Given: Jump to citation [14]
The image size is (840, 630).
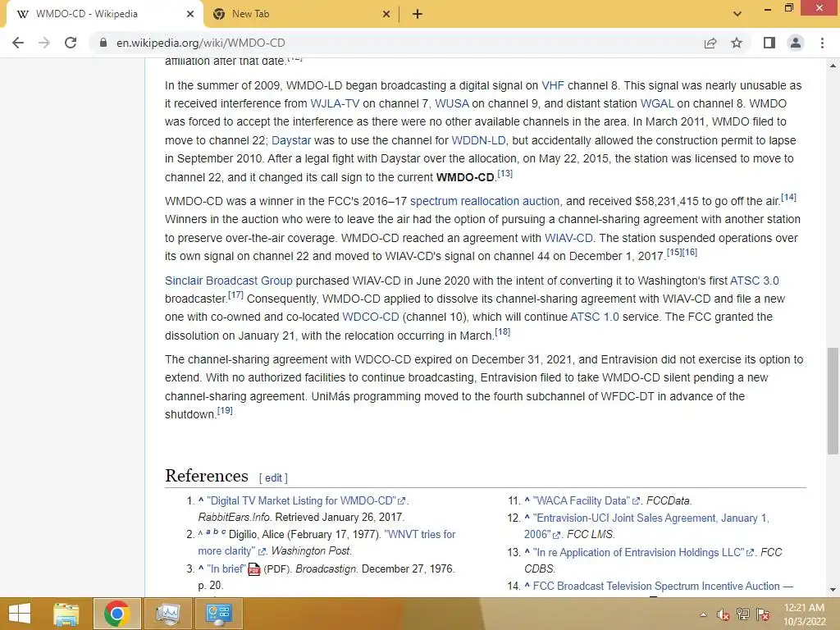Looking at the screenshot, I should [x=788, y=198].
